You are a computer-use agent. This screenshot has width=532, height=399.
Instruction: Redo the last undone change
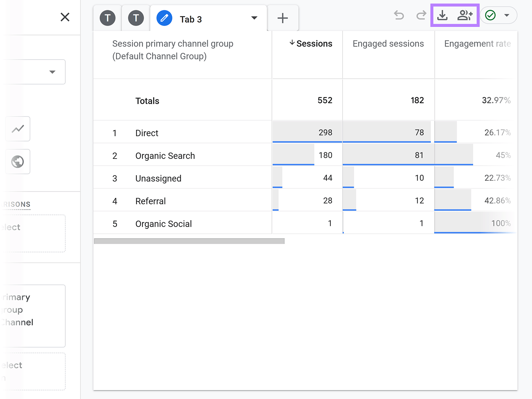click(x=421, y=15)
